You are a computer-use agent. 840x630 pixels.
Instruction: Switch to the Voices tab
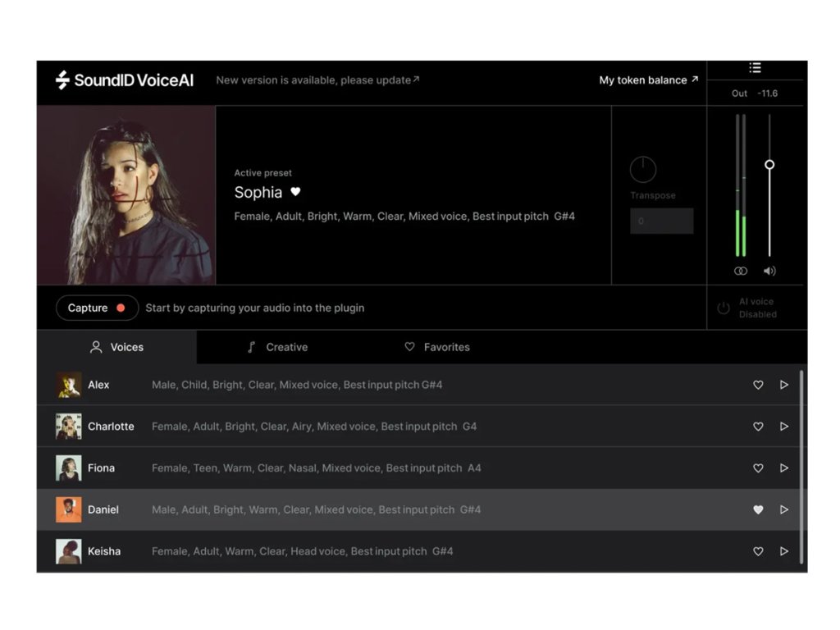[x=116, y=347]
